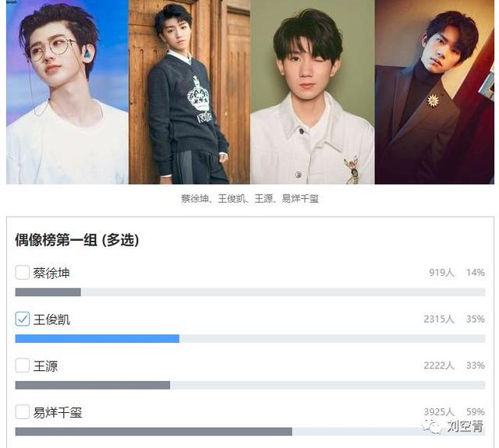The width and height of the screenshot is (499, 448).
Task: Click the 易烊千玺 option label
Action: [58, 413]
